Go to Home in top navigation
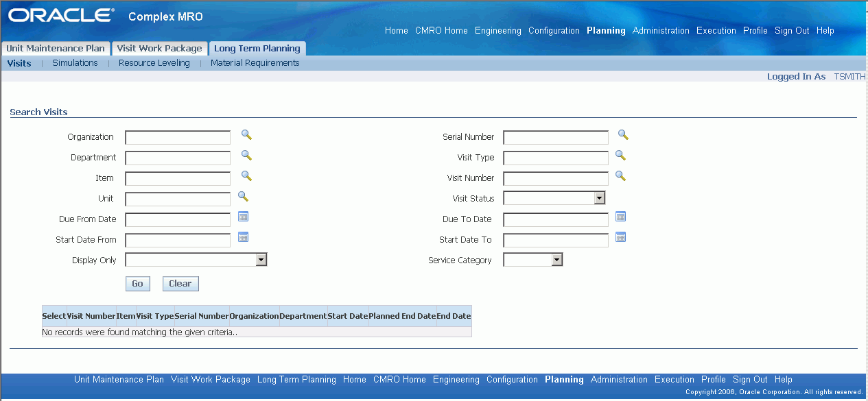 [x=397, y=31]
